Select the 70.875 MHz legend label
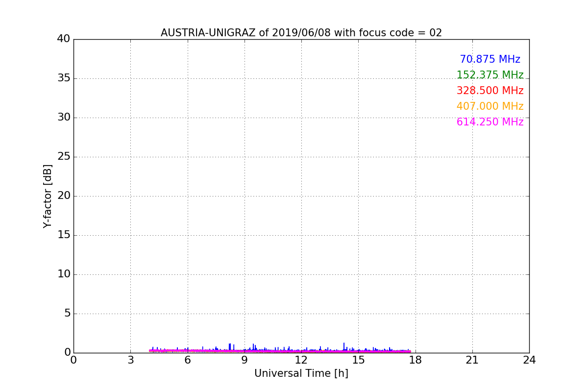588x392 pixels. tap(490, 59)
